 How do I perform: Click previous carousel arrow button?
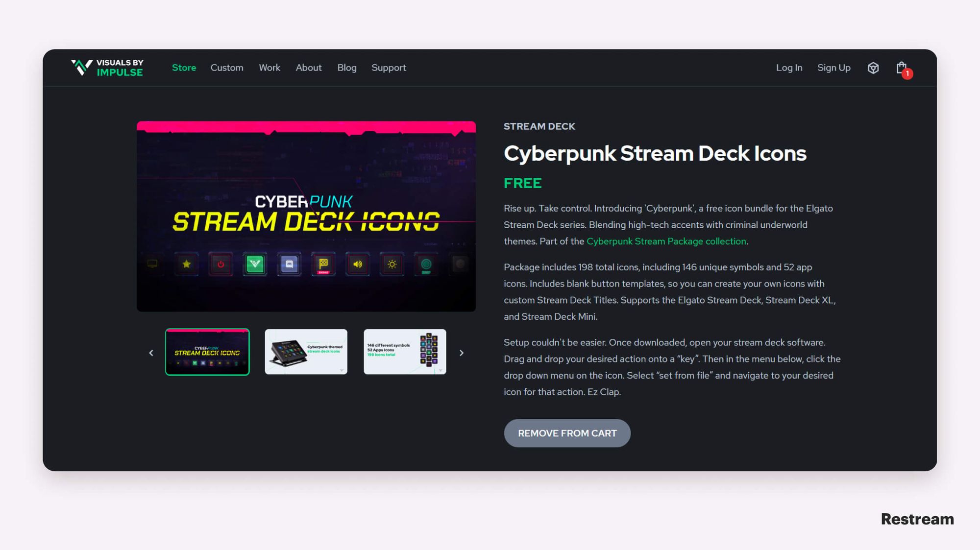click(x=151, y=352)
